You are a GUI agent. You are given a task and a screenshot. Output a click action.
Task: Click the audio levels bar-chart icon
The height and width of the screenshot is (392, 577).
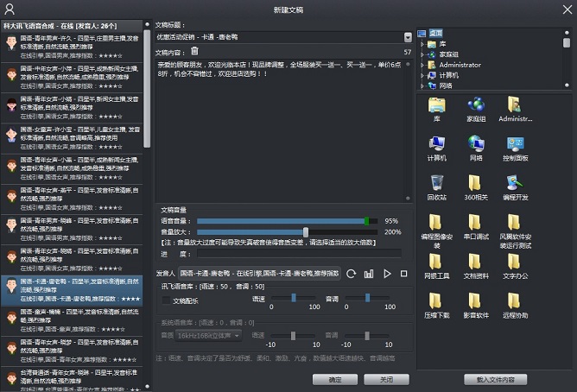point(369,274)
